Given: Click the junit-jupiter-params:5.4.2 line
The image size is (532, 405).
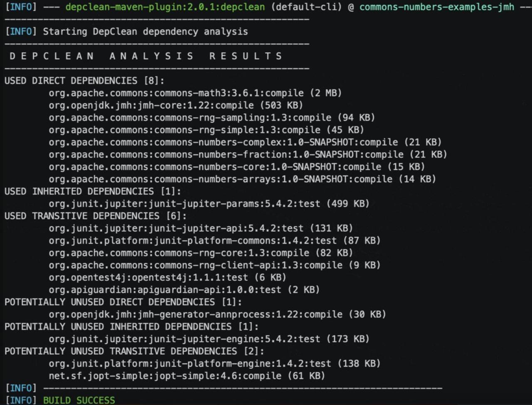Looking at the screenshot, I should click(x=209, y=204).
